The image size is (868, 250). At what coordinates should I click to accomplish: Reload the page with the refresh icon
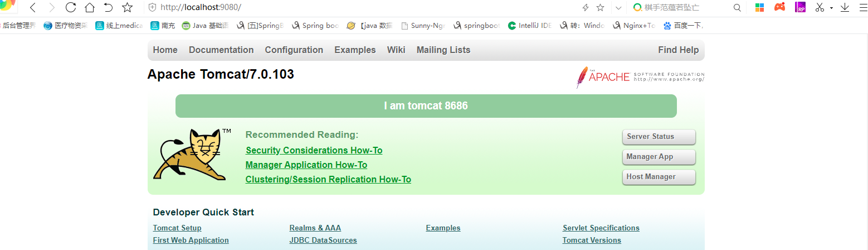point(71,8)
